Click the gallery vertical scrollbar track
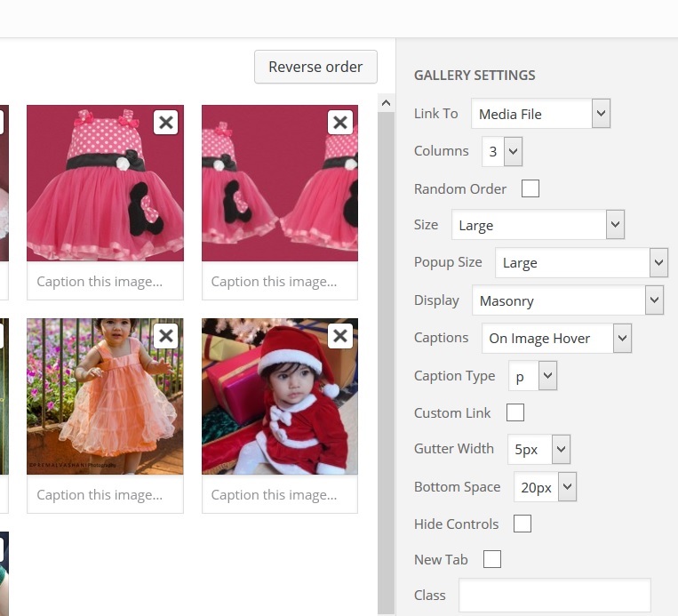Screen dimensions: 678x616 point(387,364)
